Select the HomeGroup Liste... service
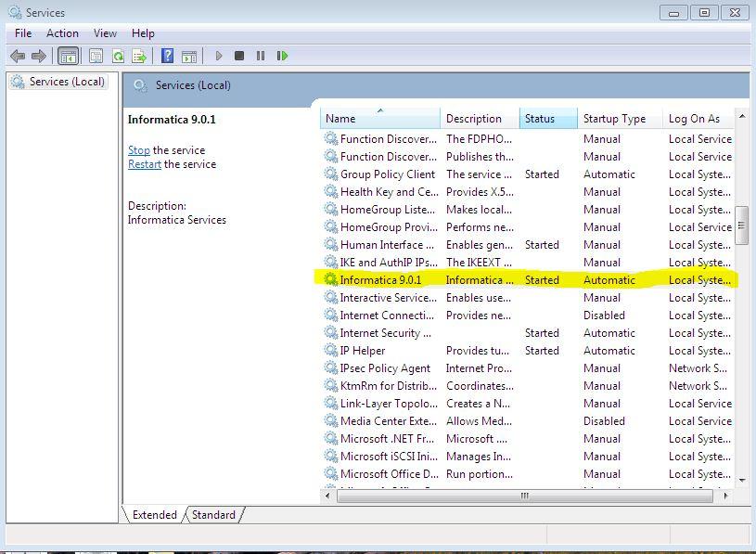 387,209
